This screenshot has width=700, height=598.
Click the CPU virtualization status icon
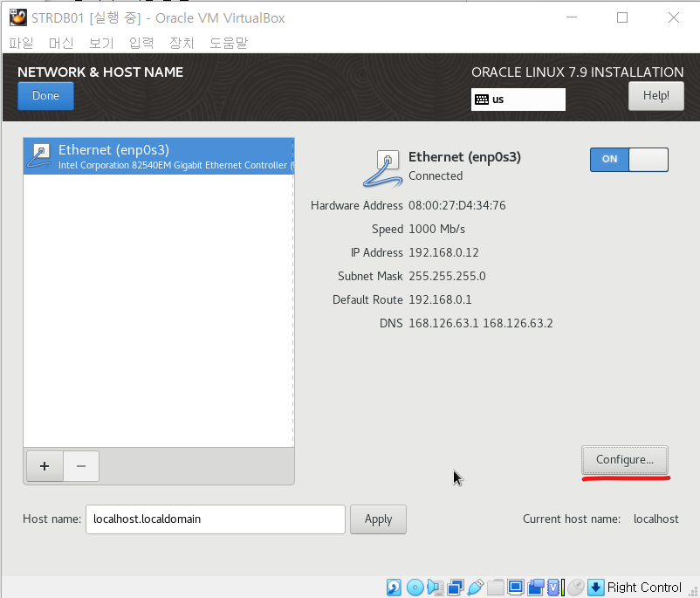point(555,587)
